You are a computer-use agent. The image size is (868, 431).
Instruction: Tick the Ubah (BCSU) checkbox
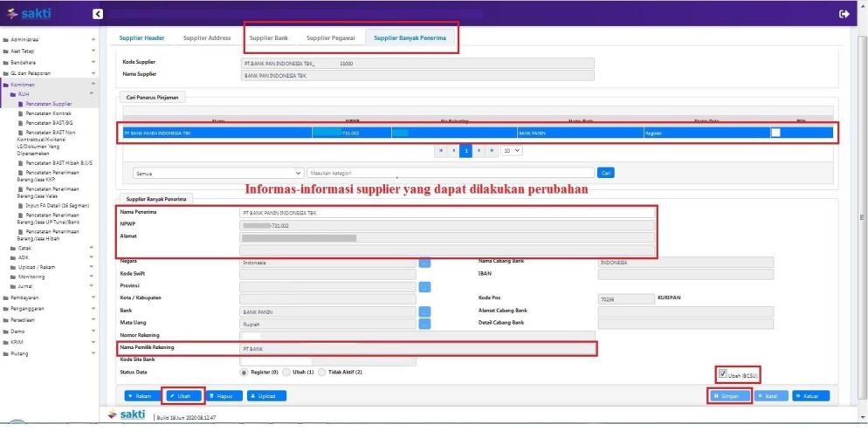pos(723,373)
